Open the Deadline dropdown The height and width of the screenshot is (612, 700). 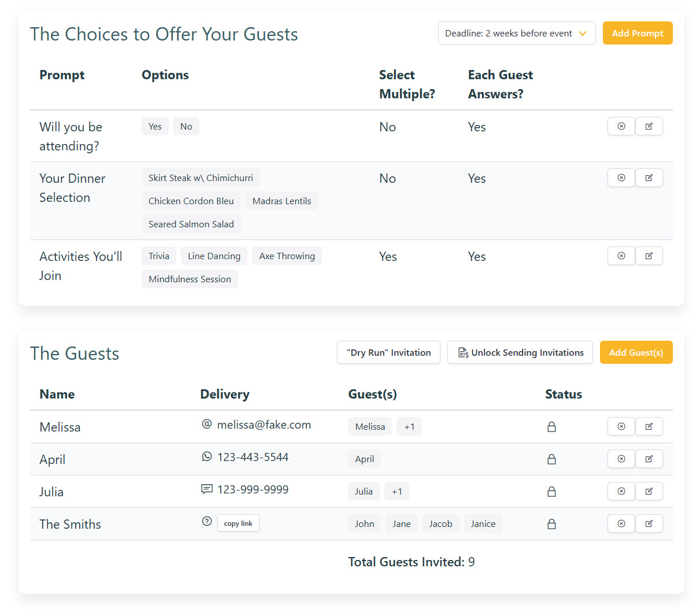point(516,34)
